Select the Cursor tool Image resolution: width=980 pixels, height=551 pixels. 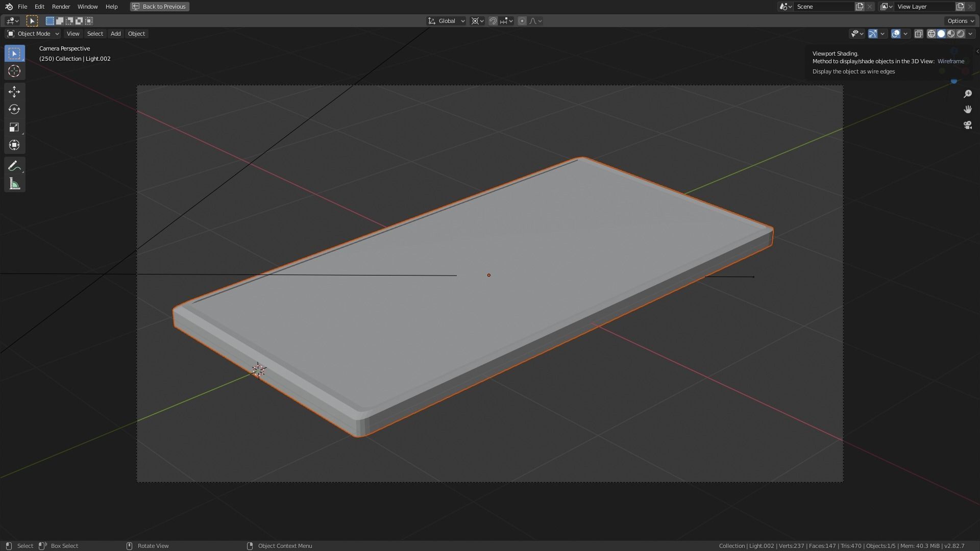point(14,71)
